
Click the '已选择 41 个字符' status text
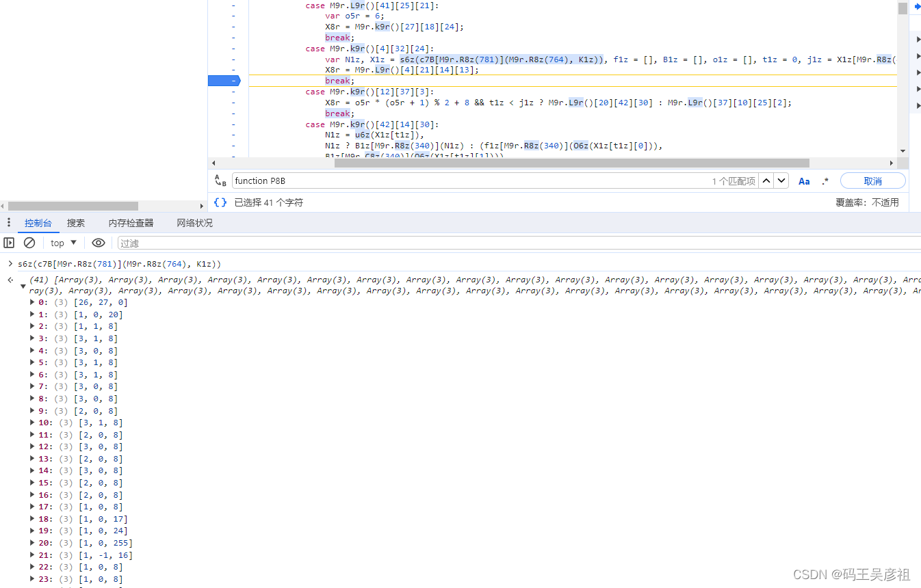point(269,202)
